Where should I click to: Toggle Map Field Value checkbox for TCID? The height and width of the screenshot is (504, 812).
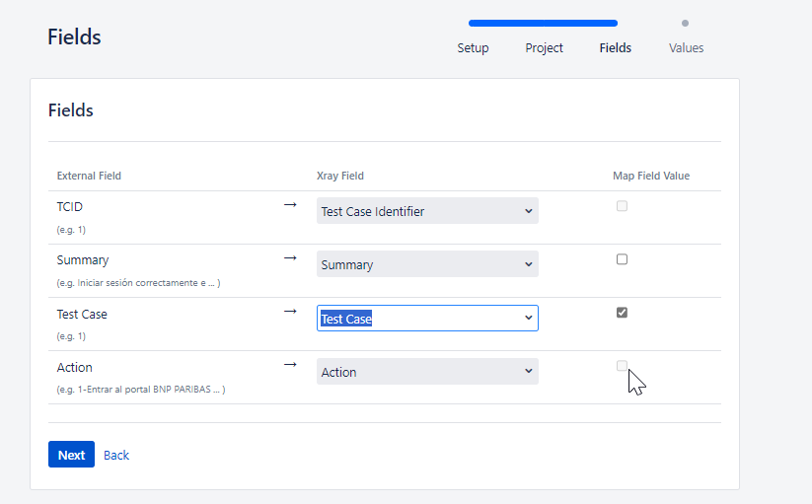coord(622,206)
